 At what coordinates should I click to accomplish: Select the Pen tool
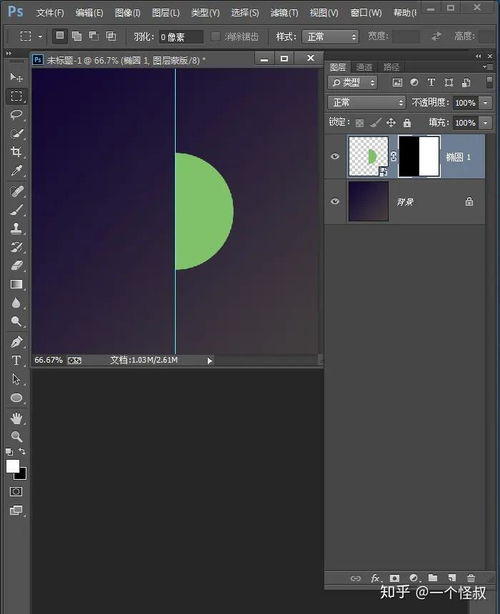16,342
